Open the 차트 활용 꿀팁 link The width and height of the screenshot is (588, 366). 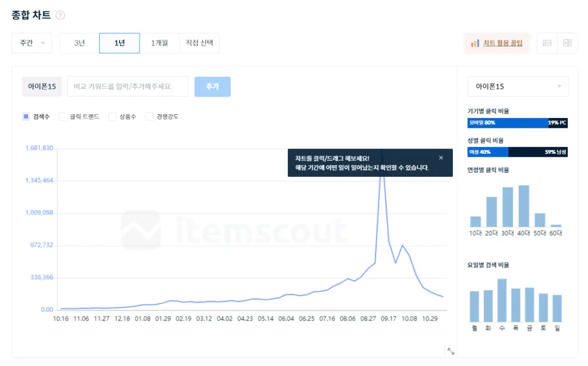click(503, 43)
